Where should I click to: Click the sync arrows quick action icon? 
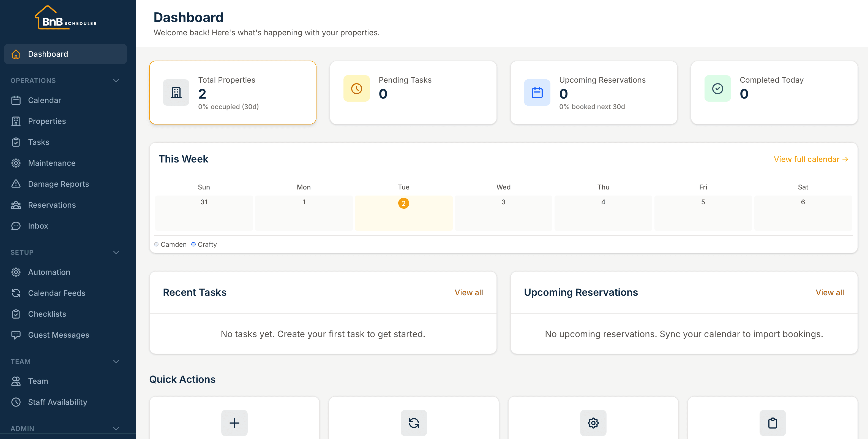click(x=414, y=423)
